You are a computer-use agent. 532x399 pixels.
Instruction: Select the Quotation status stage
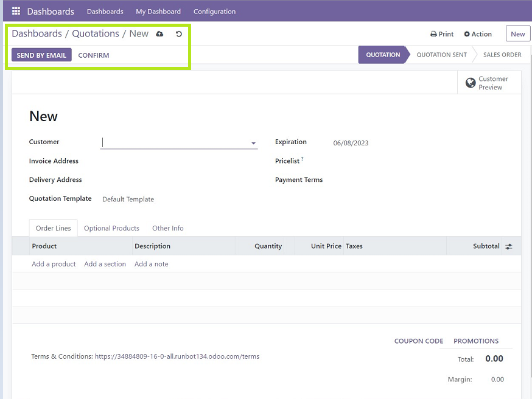point(383,55)
